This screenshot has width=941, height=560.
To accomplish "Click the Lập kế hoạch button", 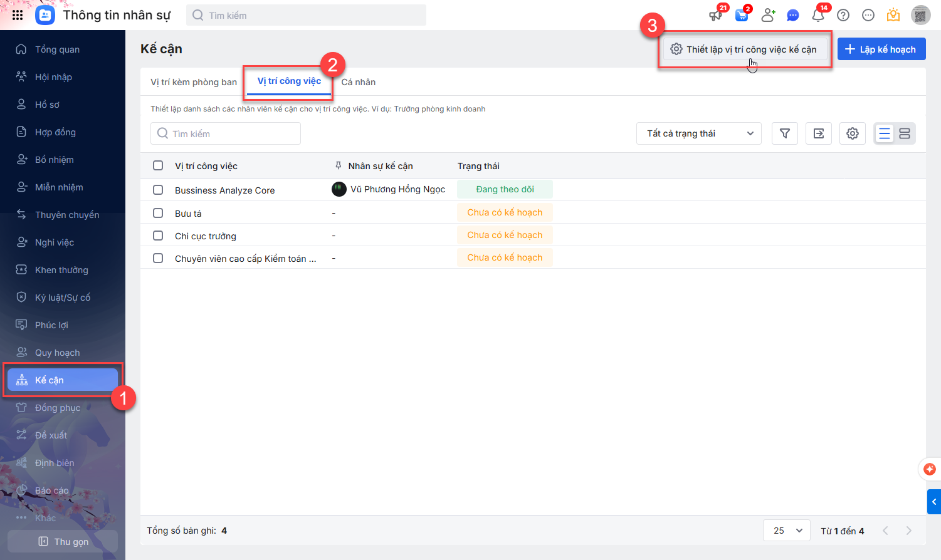I will click(881, 49).
